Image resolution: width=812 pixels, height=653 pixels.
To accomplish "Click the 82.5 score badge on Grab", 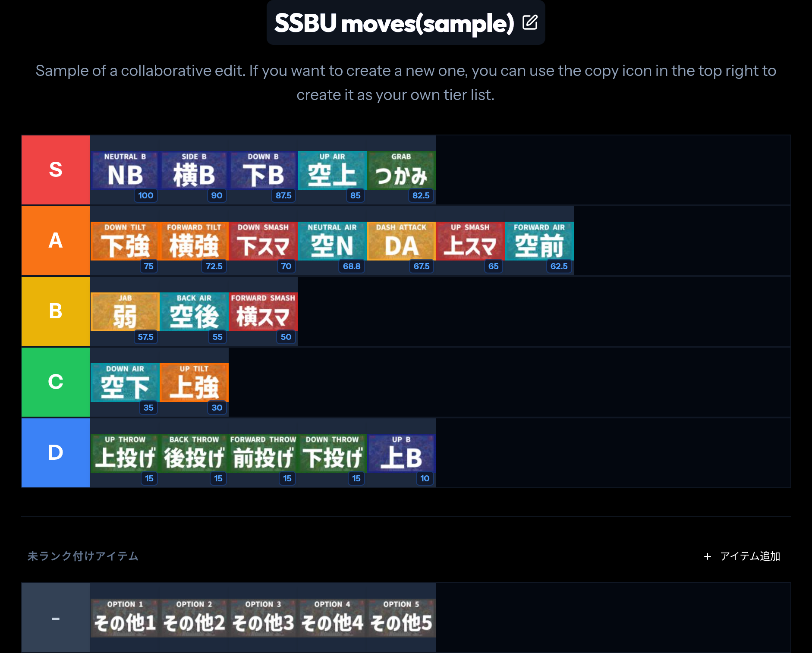I will (421, 195).
